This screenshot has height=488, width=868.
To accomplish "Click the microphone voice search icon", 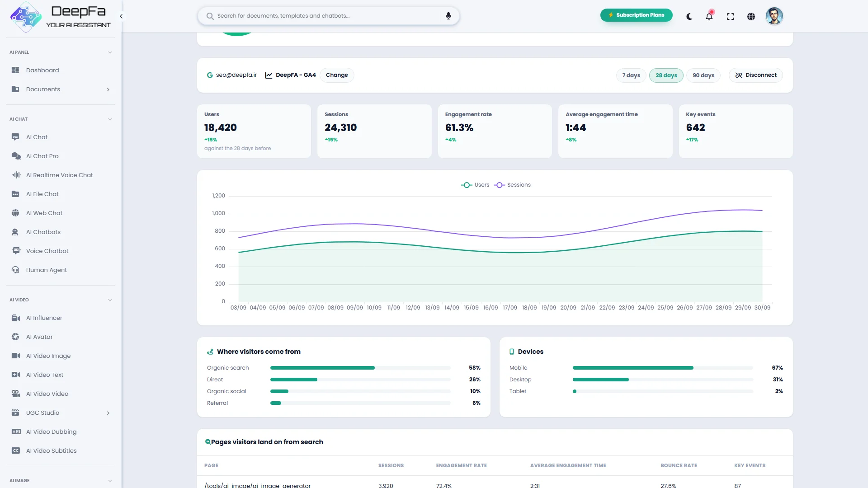I will point(448,16).
